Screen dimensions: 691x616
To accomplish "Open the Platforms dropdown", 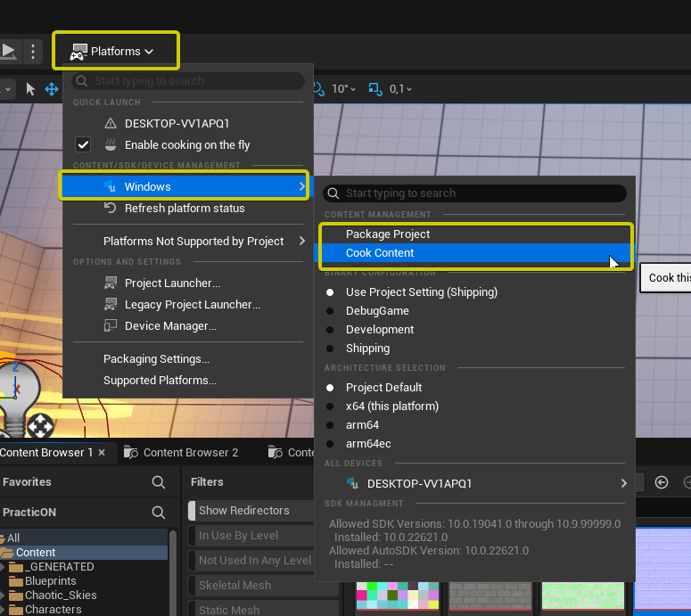I will 116,52.
